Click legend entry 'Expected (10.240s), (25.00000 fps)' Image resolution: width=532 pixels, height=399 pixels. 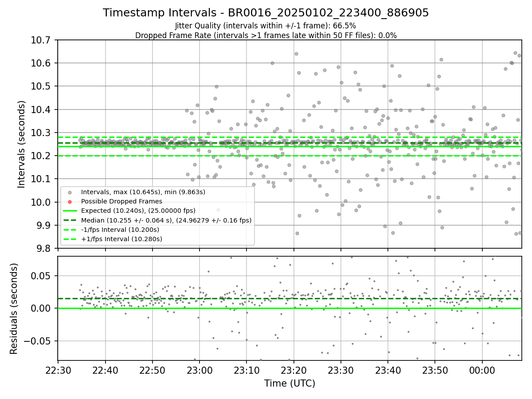click(x=138, y=211)
